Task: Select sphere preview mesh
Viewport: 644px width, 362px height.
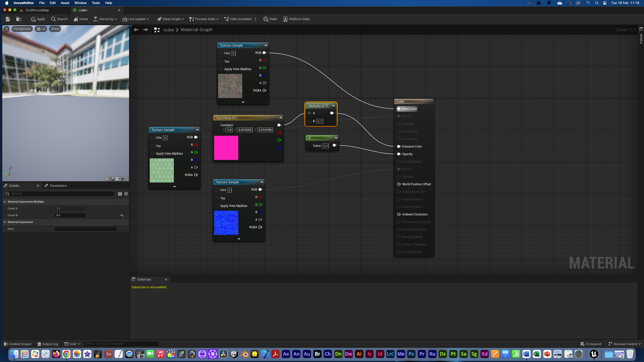Action: (113, 179)
